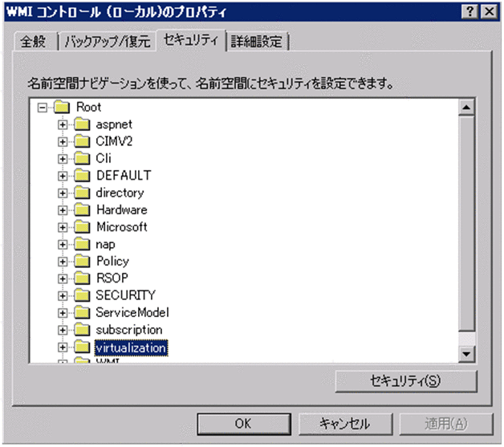Click the directory folder icon

(x=82, y=193)
